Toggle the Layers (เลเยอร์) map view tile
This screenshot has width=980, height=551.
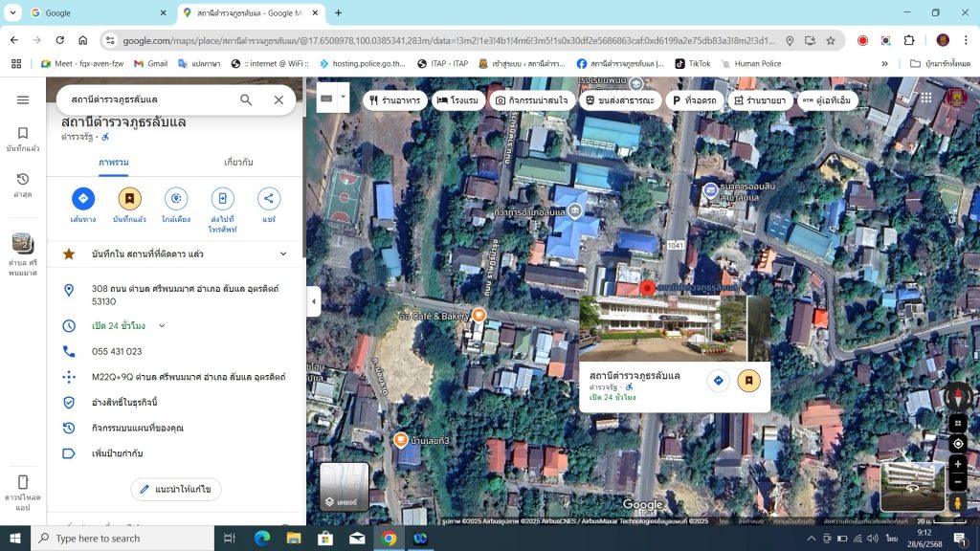344,487
